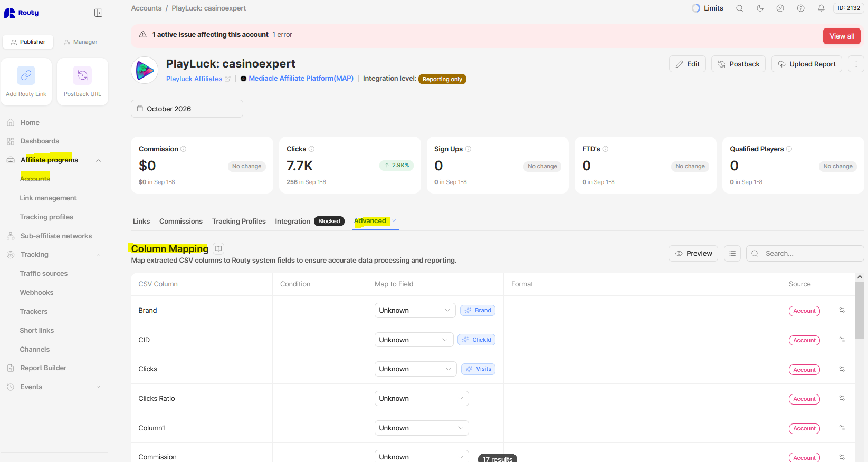
Task: Open more options three-dot menu
Action: pos(856,64)
